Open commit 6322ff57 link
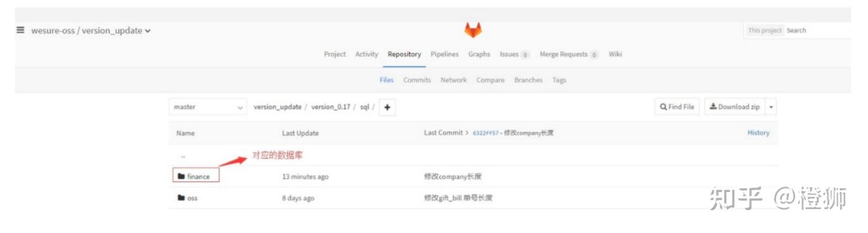Viewport: 868px width, 233px height. point(486,133)
